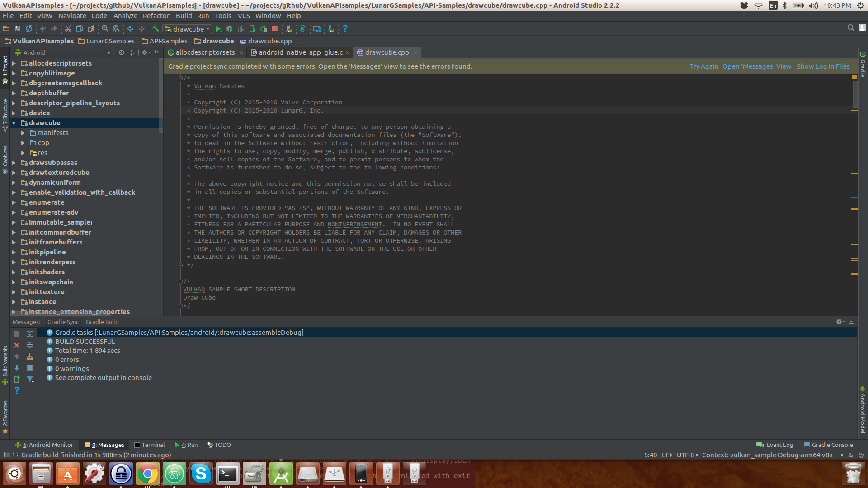
Task: Switch to the android_native_app_glue.c tab
Action: click(300, 52)
